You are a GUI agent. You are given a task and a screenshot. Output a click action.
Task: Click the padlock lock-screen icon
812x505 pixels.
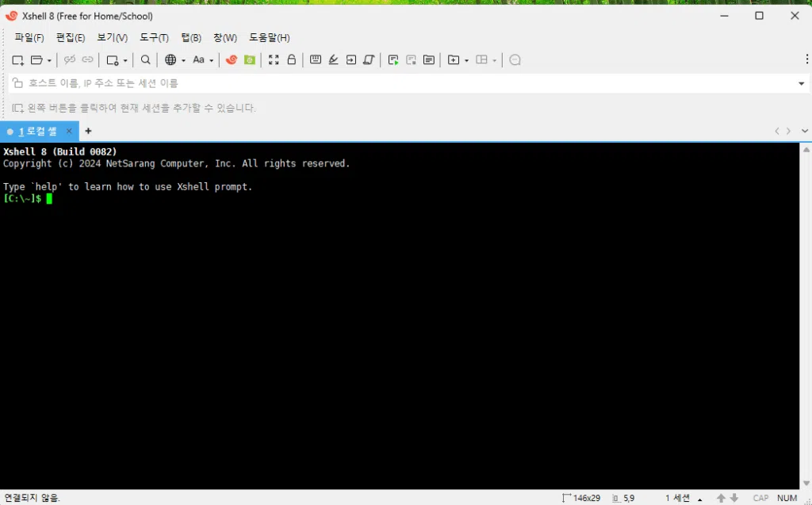pyautogui.click(x=292, y=60)
